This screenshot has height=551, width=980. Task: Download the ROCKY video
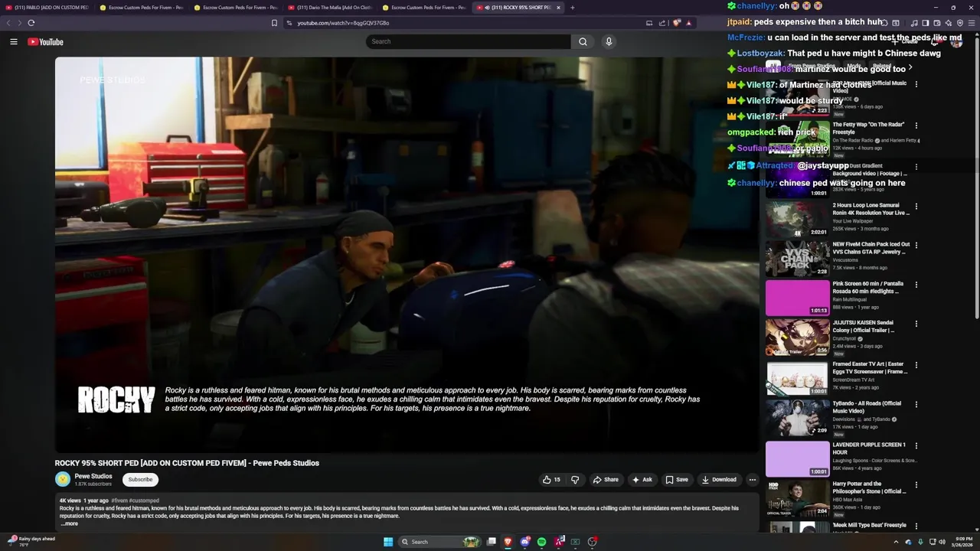point(719,480)
